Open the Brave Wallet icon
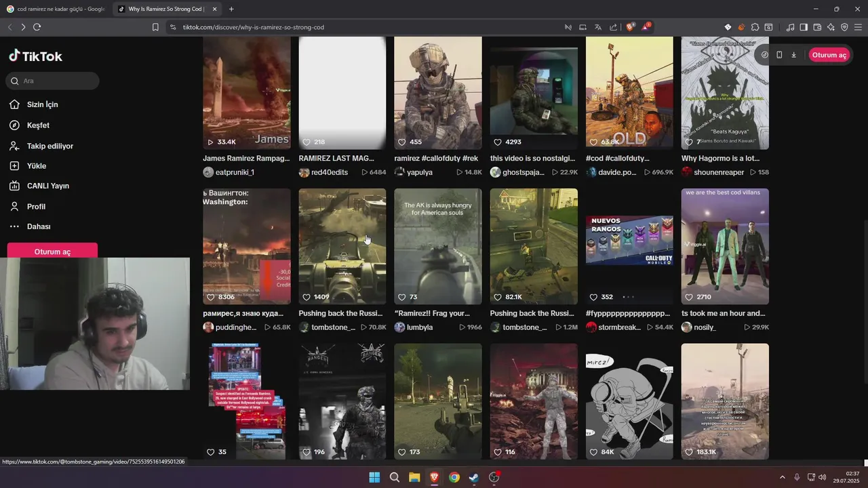 [x=817, y=27]
